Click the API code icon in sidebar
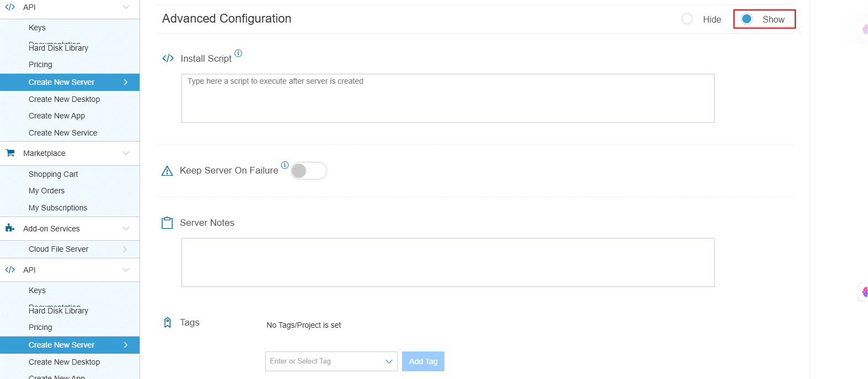The image size is (868, 379). point(9,7)
